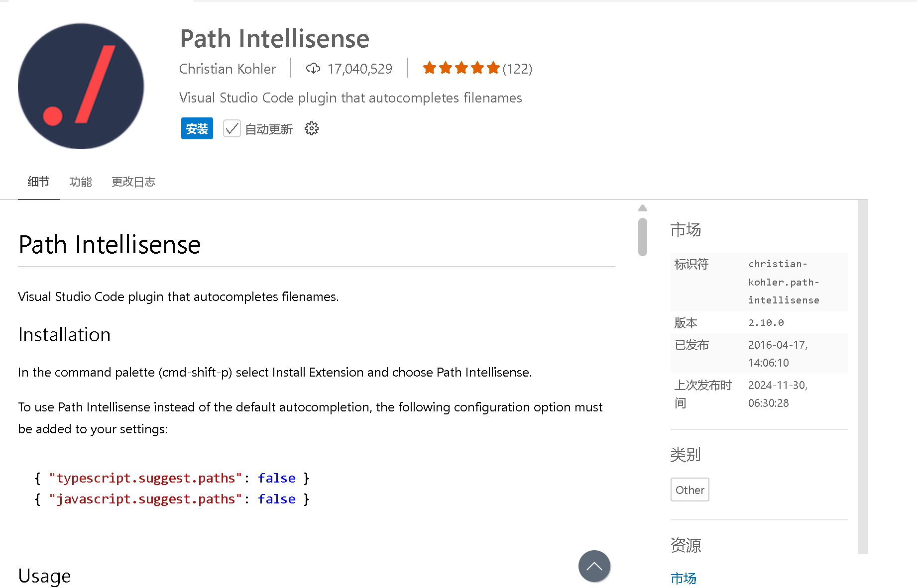917x588 pixels.
Task: Click the right sidebar vertical scrollbar
Action: point(863,377)
